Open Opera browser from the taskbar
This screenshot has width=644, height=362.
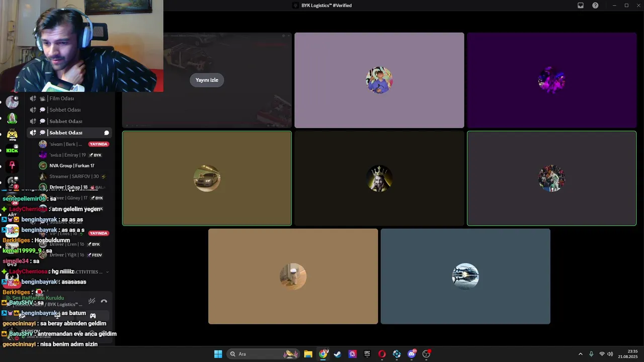click(x=382, y=354)
